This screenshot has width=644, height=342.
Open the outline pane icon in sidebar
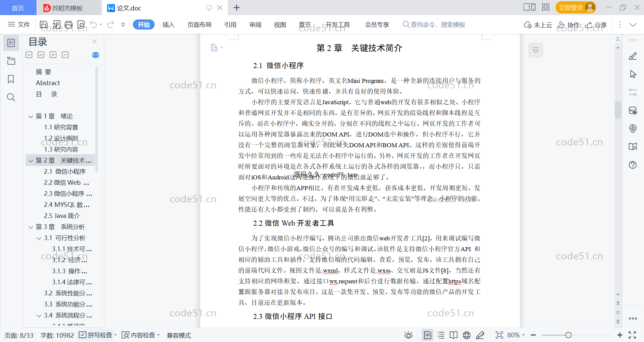(x=11, y=43)
